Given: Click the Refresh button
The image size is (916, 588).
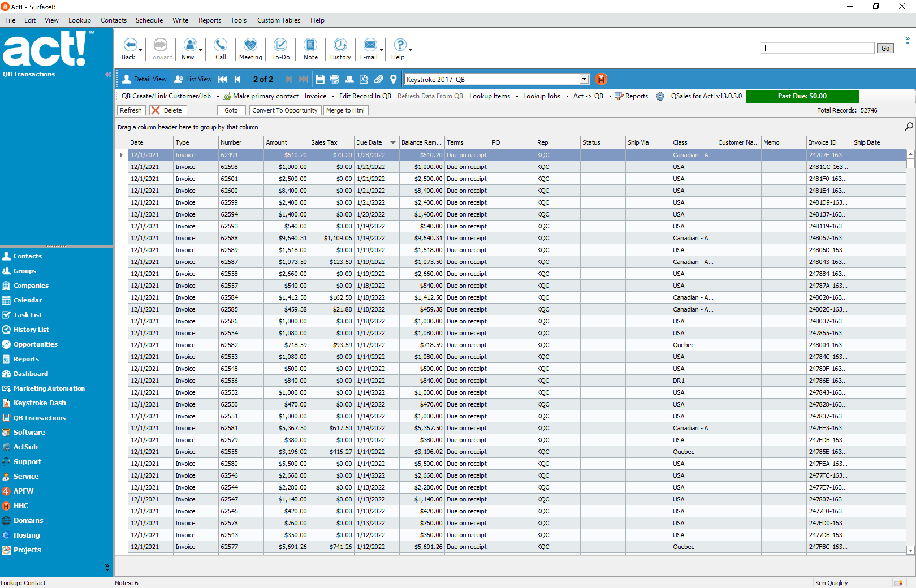Looking at the screenshot, I should click(x=131, y=110).
